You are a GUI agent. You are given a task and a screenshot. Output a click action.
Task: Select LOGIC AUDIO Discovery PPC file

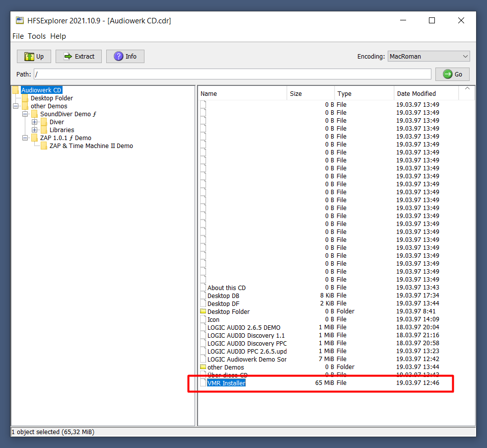(x=247, y=343)
